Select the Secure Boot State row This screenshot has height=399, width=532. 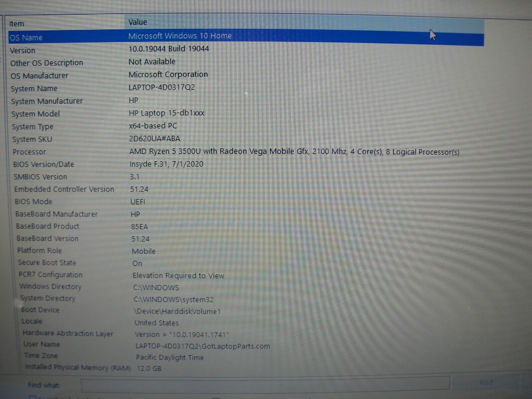coord(47,263)
